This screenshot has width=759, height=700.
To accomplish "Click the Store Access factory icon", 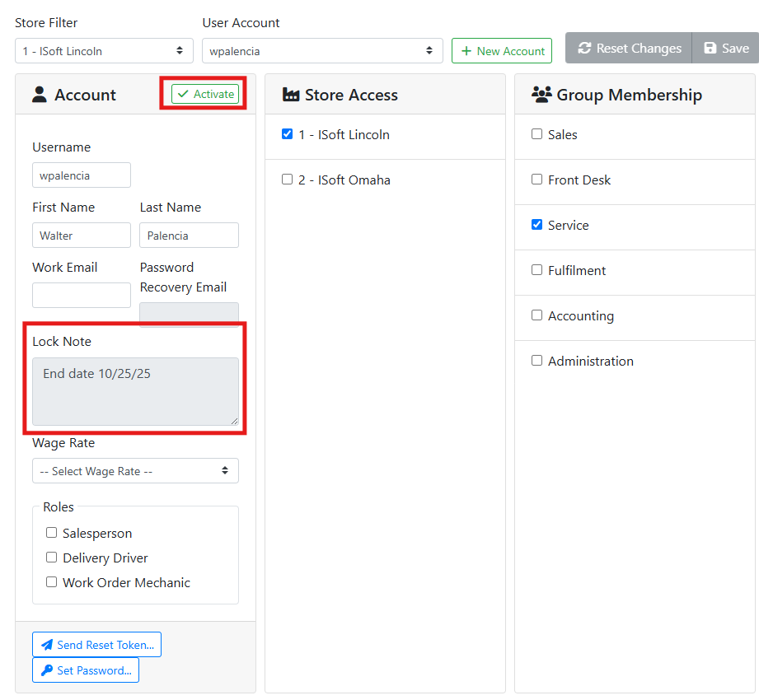I will point(290,95).
